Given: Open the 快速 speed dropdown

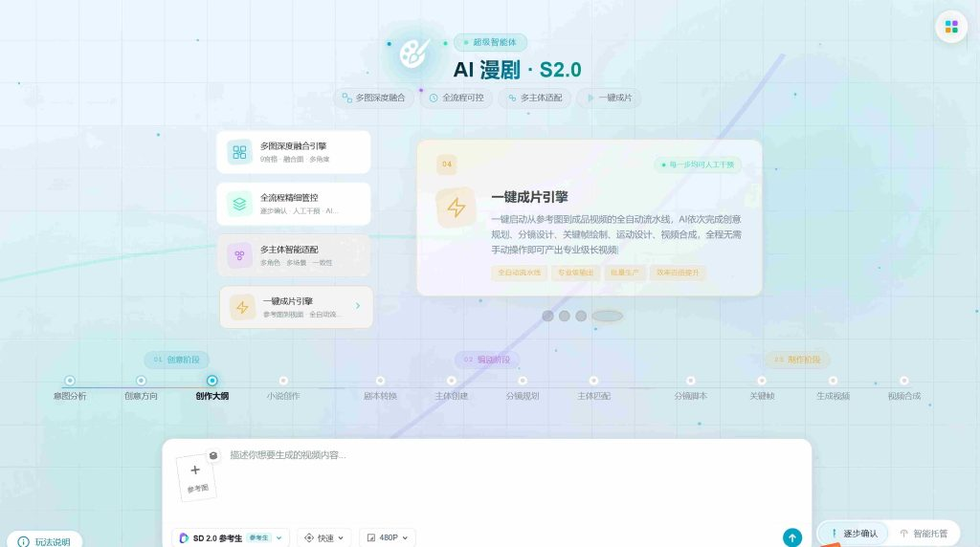Looking at the screenshot, I should pos(323,537).
